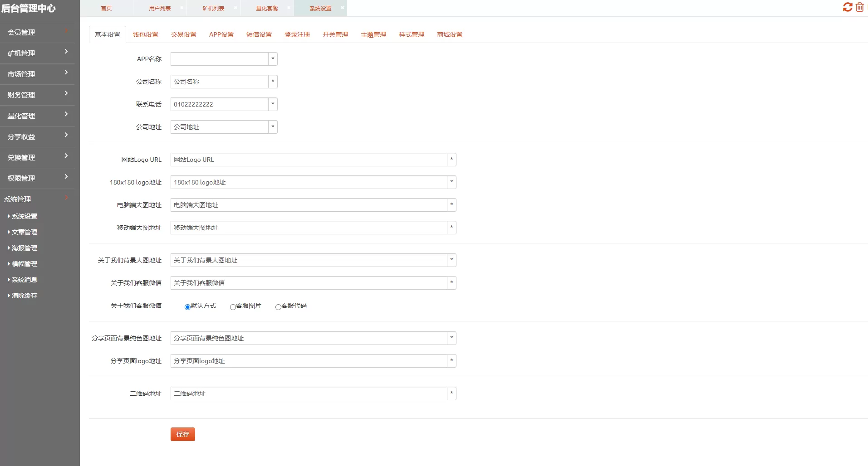Close the 系统设置 tab via its x icon

(x=342, y=8)
